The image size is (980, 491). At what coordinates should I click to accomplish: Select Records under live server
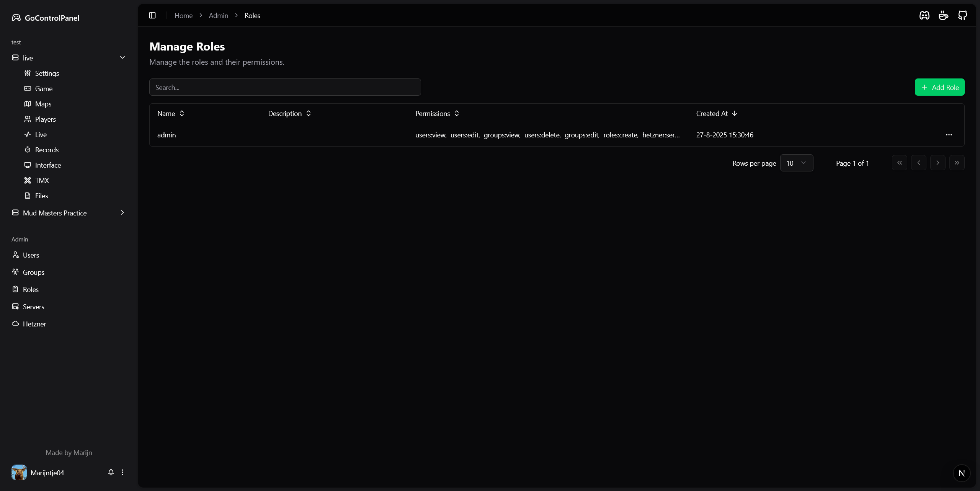point(47,150)
